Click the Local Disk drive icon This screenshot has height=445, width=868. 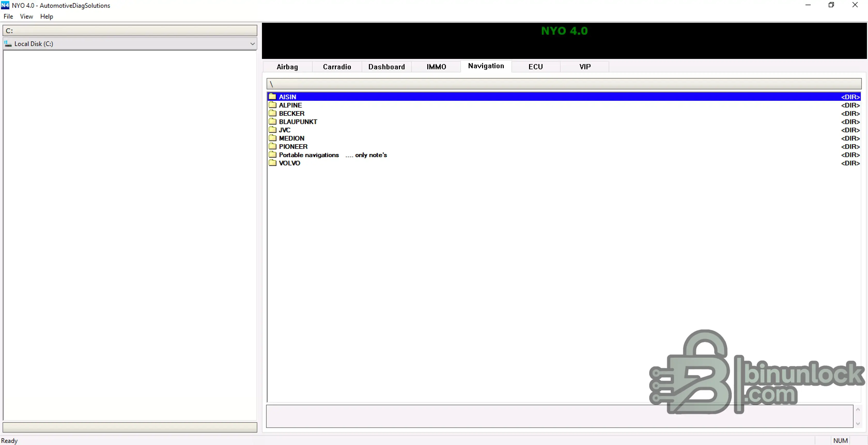coord(8,43)
